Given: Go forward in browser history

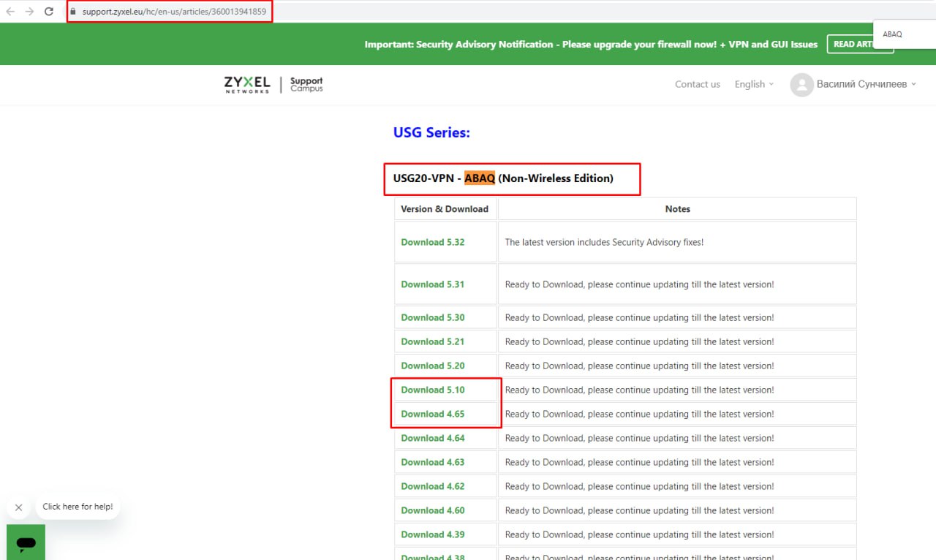Looking at the screenshot, I should [x=29, y=12].
